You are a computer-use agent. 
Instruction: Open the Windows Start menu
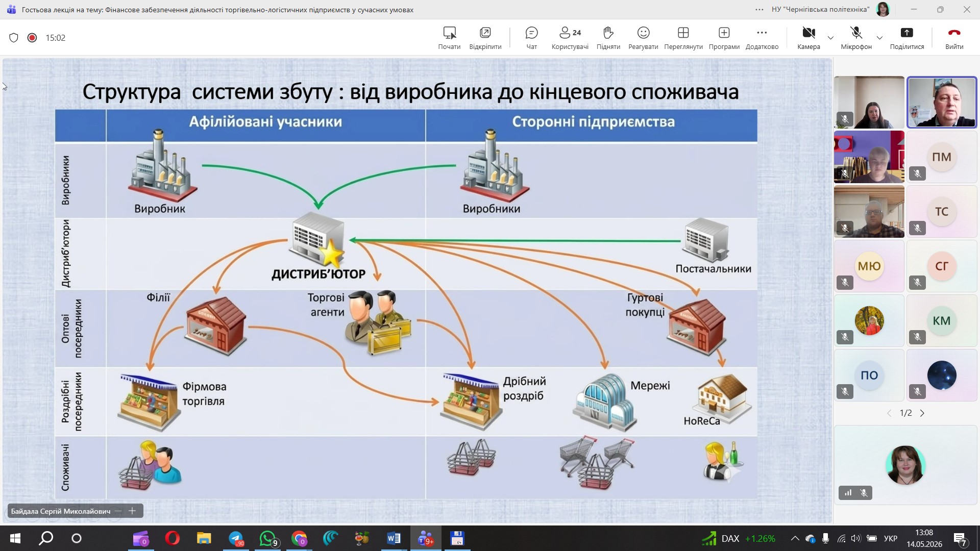coord(15,538)
